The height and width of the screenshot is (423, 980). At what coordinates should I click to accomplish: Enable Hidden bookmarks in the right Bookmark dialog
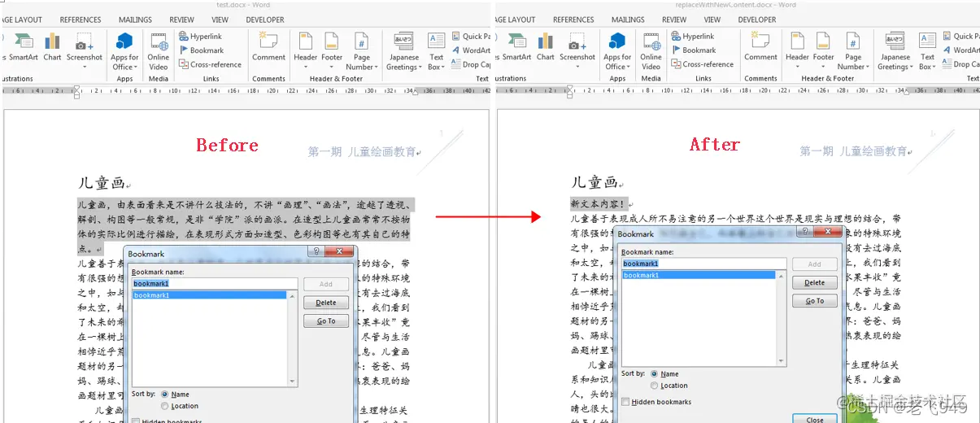tap(625, 402)
